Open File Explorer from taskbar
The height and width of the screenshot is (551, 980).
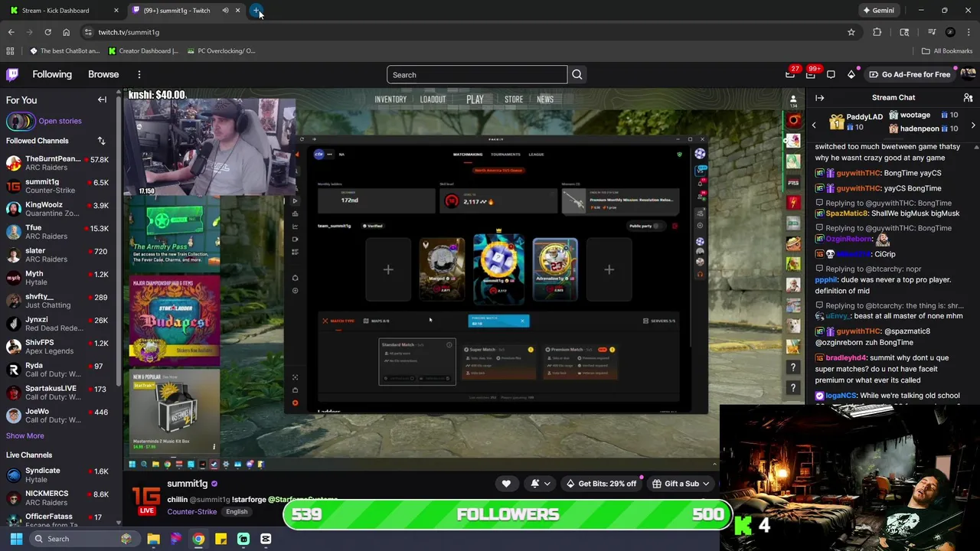click(153, 539)
